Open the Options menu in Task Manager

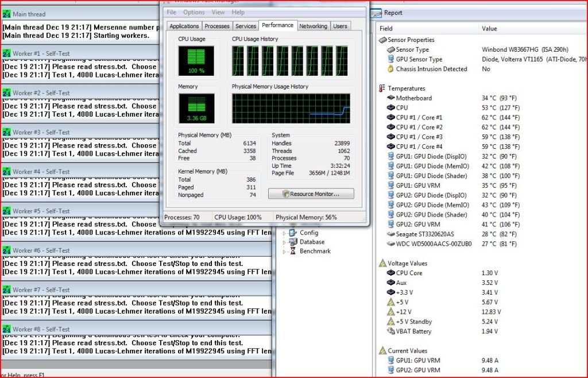194,12
